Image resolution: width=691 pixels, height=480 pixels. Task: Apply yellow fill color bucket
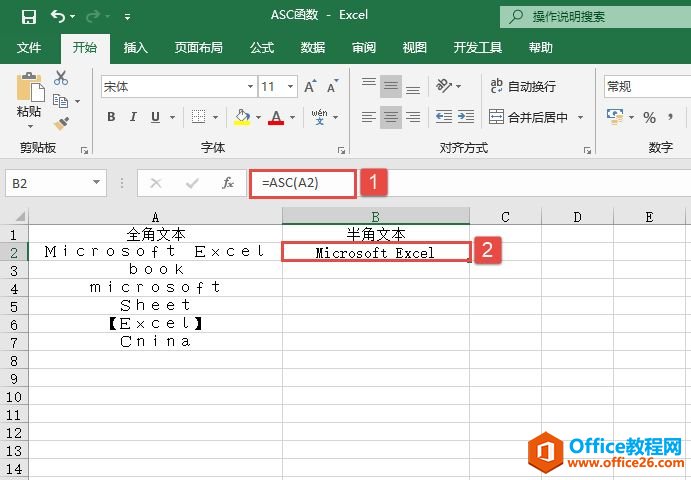click(x=241, y=117)
